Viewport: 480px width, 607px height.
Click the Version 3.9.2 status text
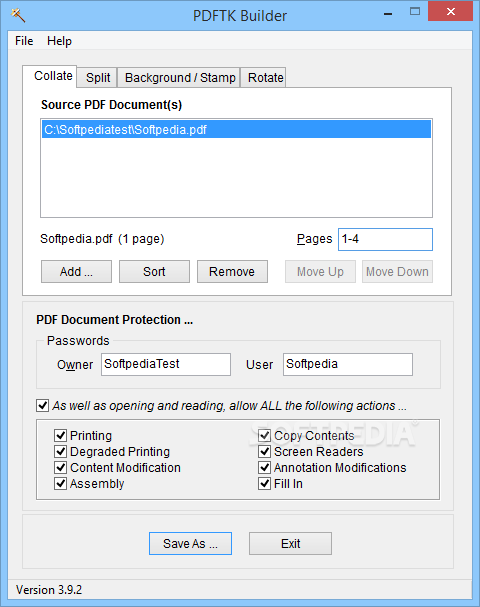[x=49, y=590]
